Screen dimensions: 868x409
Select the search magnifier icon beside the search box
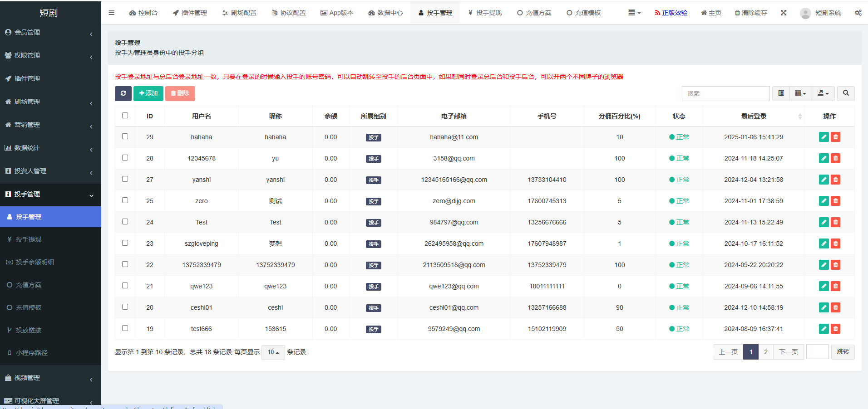point(845,93)
